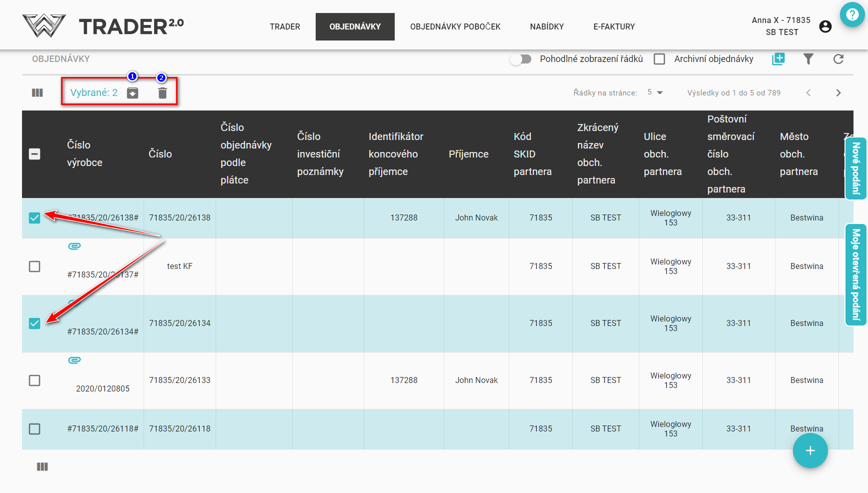Image resolution: width=868 pixels, height=493 pixels.
Task: Open column settings icon above table
Action: tap(38, 93)
